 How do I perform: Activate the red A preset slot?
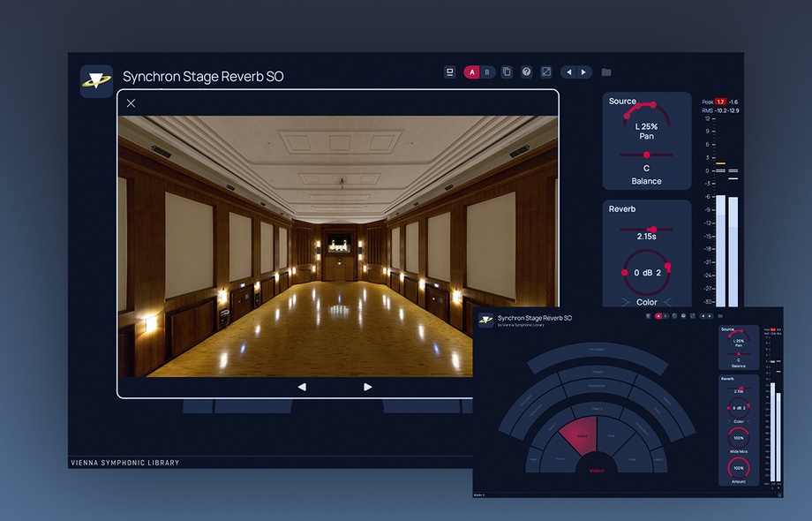point(472,72)
